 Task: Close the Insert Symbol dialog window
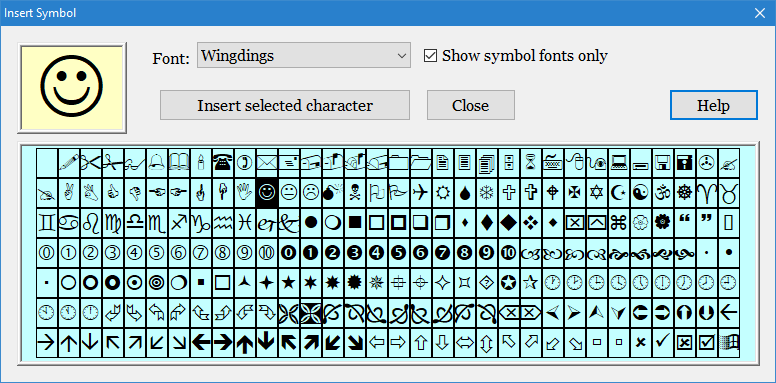(x=760, y=13)
